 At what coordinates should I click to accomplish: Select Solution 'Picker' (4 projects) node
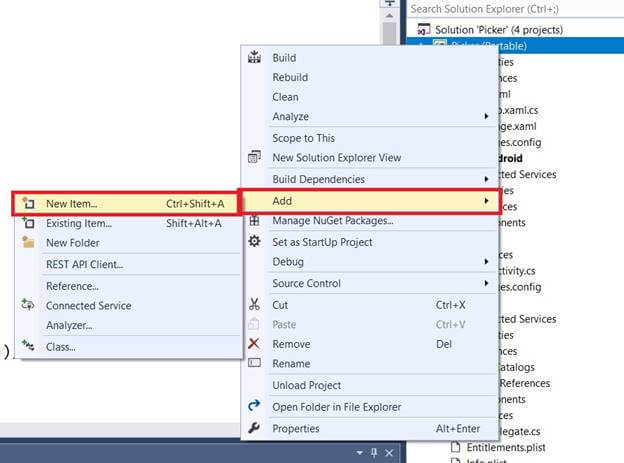(x=499, y=30)
